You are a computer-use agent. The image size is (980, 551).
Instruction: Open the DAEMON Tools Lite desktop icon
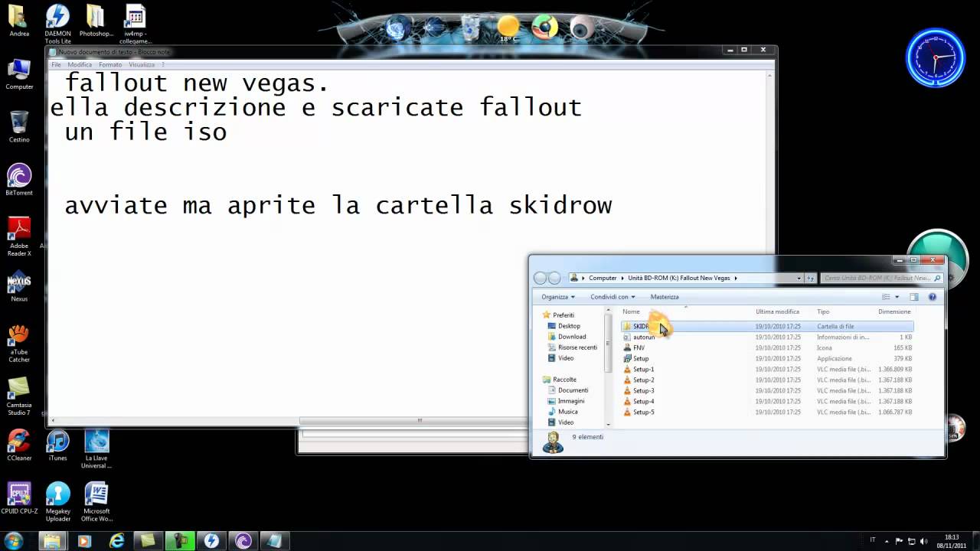(57, 24)
